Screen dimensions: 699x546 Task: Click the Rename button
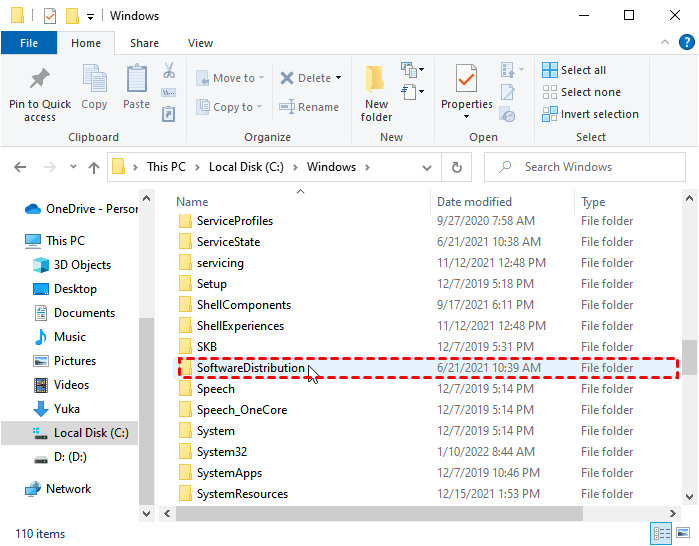point(309,107)
